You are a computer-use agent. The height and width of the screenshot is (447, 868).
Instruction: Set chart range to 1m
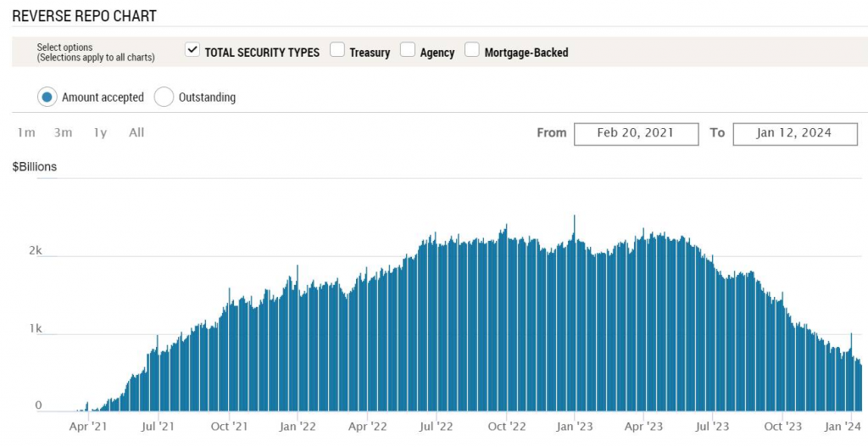coord(26,132)
